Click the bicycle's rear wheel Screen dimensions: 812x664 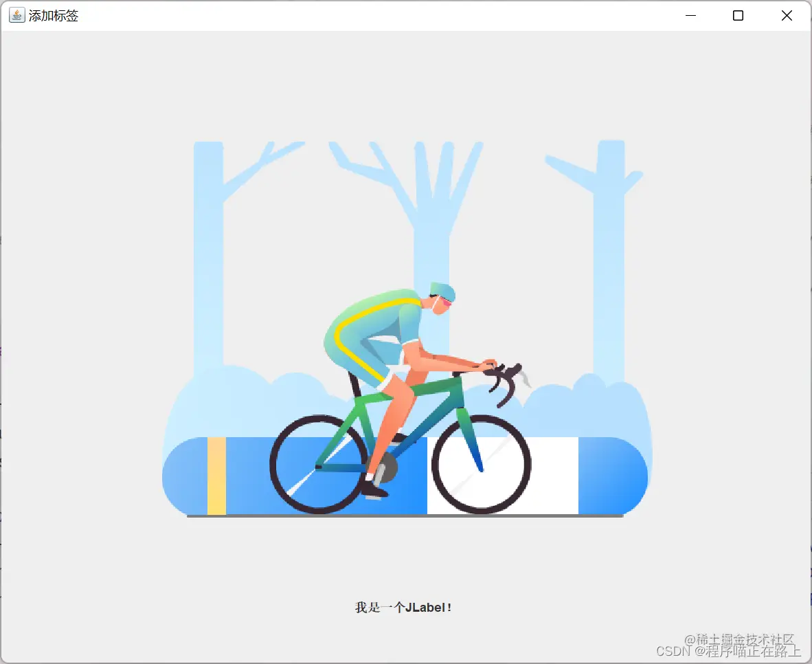(319, 464)
